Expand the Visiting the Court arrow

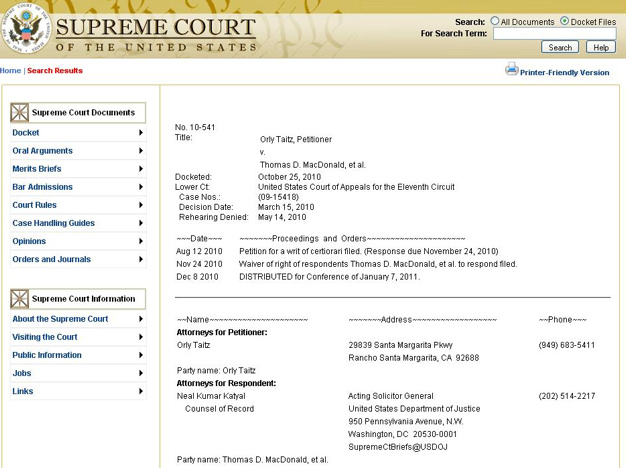pyautogui.click(x=141, y=337)
